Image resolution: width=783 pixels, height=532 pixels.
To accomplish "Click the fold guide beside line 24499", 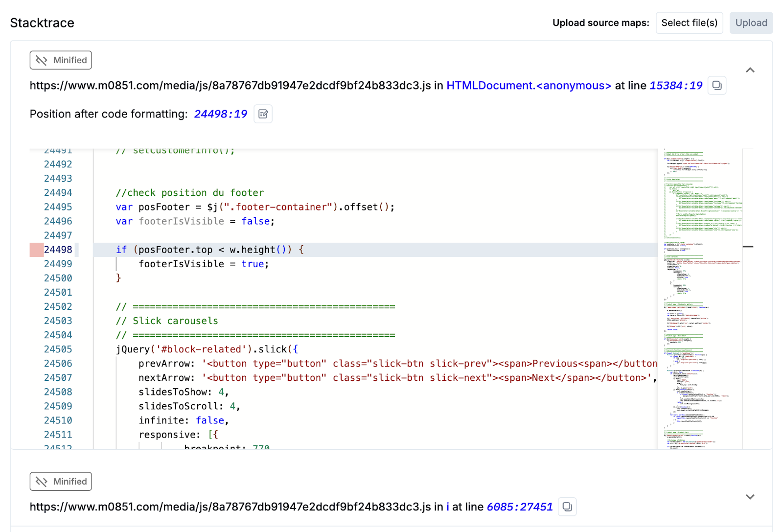I will [x=116, y=264].
